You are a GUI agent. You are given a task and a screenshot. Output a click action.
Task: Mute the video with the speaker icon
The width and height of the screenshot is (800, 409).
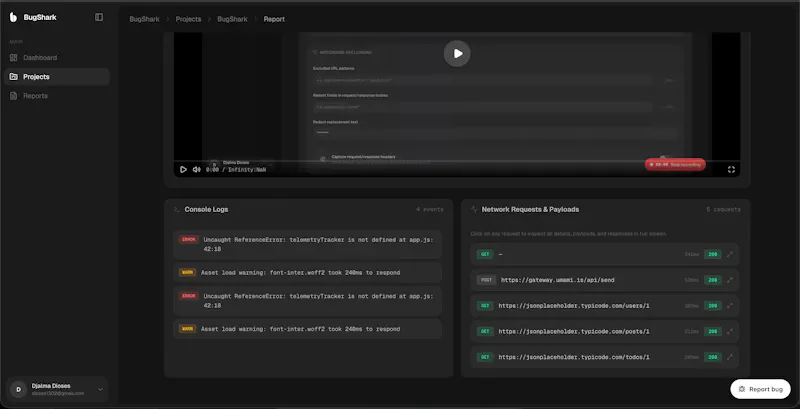(196, 169)
